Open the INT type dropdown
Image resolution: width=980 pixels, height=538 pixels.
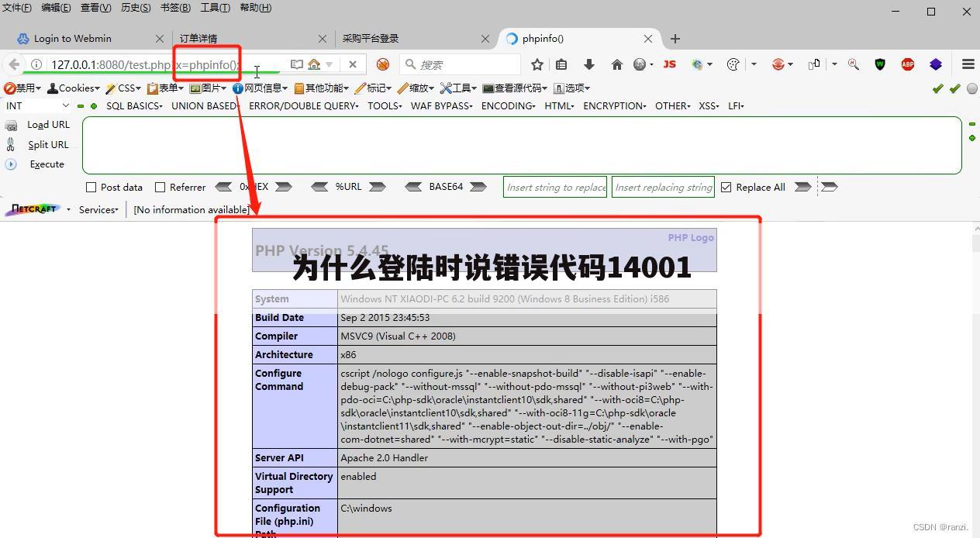38,106
